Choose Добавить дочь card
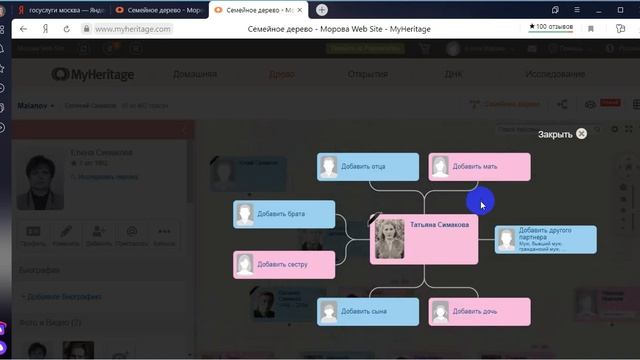Viewport: 640px width, 360px height. pos(480,311)
